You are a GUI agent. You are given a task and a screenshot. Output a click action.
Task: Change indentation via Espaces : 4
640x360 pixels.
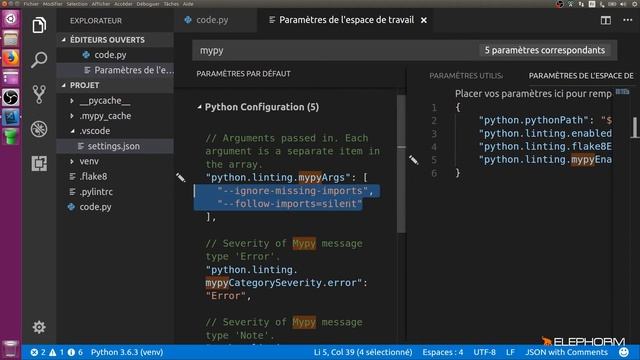pyautogui.click(x=443, y=352)
